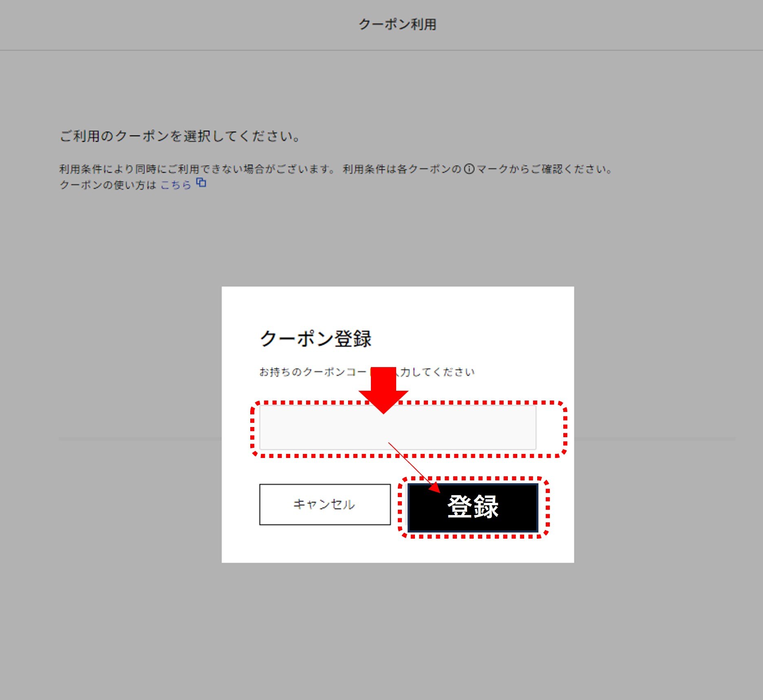Open the こちら coupon usage link
Image resolution: width=763 pixels, height=700 pixels.
click(x=176, y=185)
